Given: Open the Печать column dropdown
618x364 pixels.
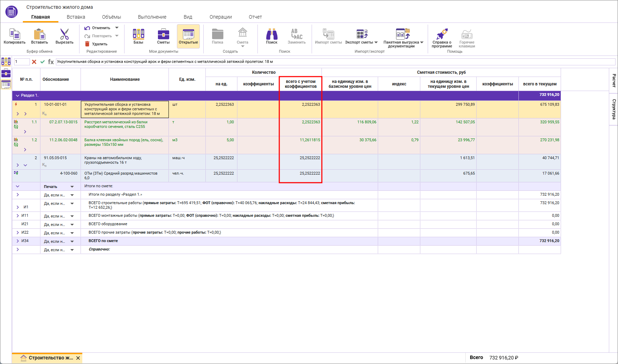Looking at the screenshot, I should point(72,187).
